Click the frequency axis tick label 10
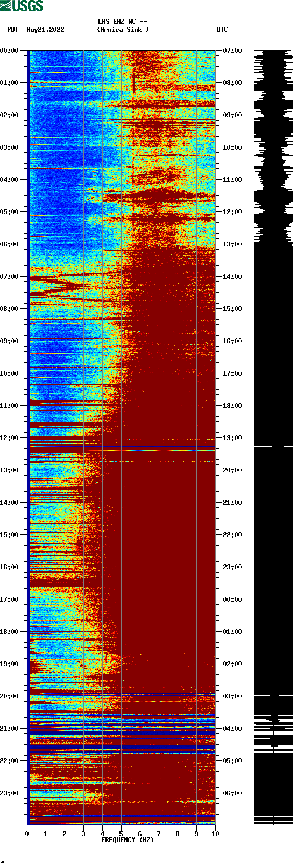The height and width of the screenshot is (868, 297). [x=215, y=834]
